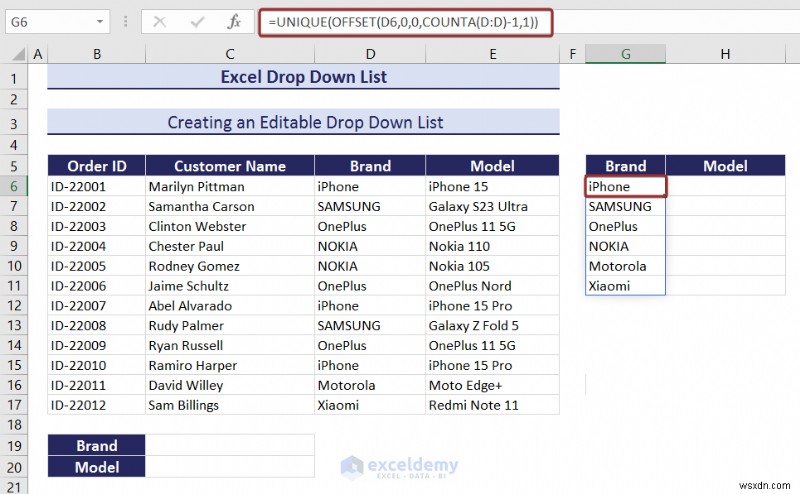800x494 pixels.
Task: Select row 12 header
Action: (x=14, y=306)
